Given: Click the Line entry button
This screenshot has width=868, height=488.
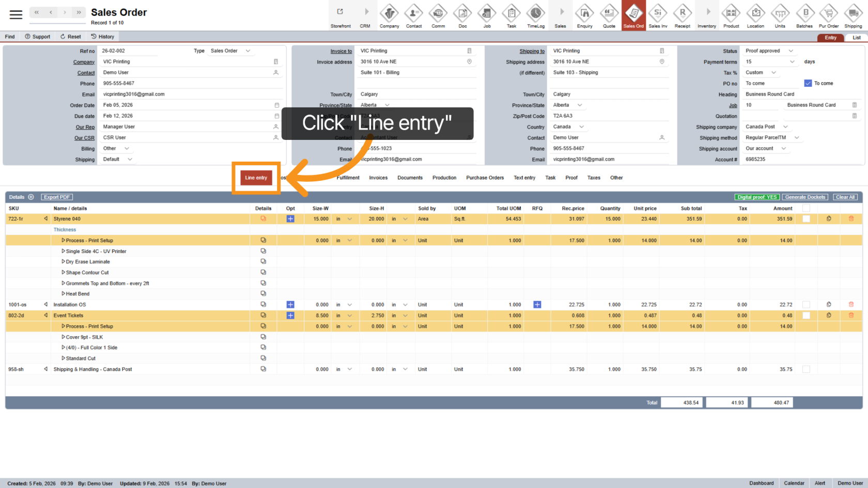Looking at the screenshot, I should 256,178.
